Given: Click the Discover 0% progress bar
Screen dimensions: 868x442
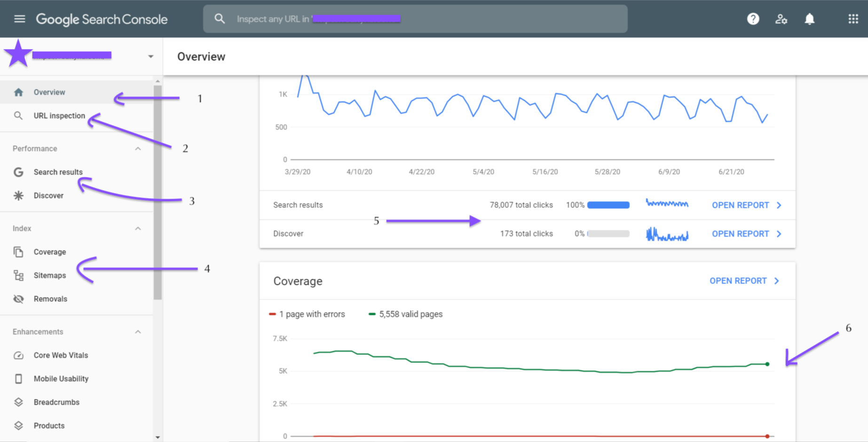Looking at the screenshot, I should pos(608,234).
